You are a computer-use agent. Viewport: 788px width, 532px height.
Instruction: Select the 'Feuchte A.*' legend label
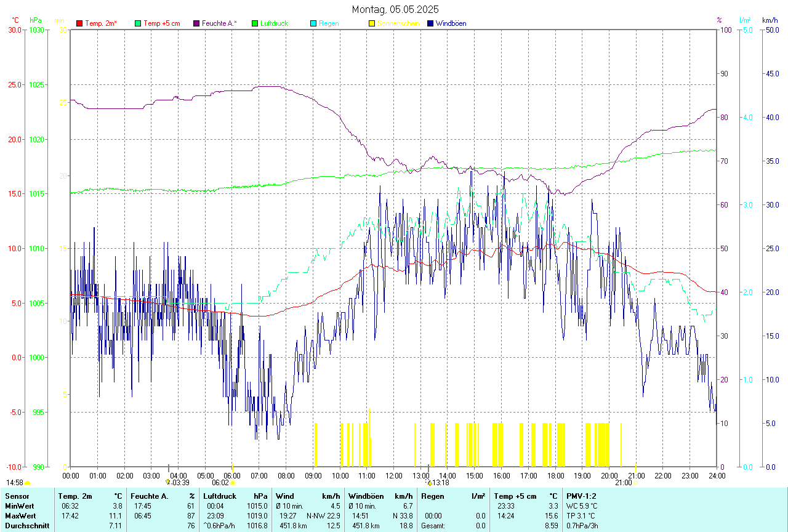(219, 23)
